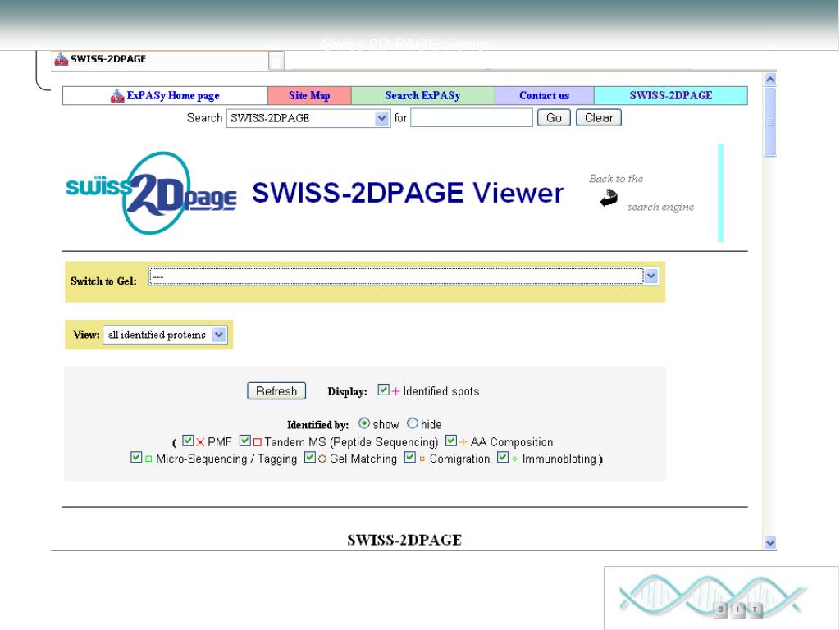The width and height of the screenshot is (840, 630).
Task: Click the vertical scrollbar up arrow
Action: tap(769, 80)
